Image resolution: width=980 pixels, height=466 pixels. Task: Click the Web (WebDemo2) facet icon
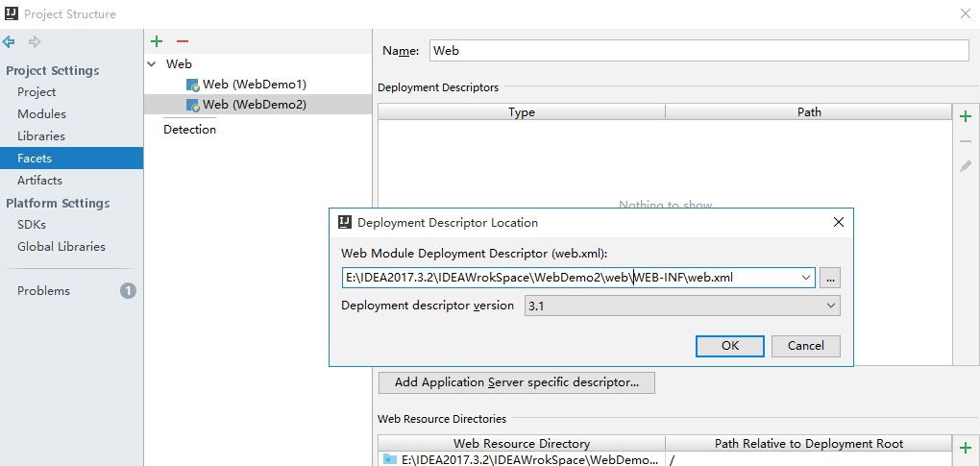[192, 105]
